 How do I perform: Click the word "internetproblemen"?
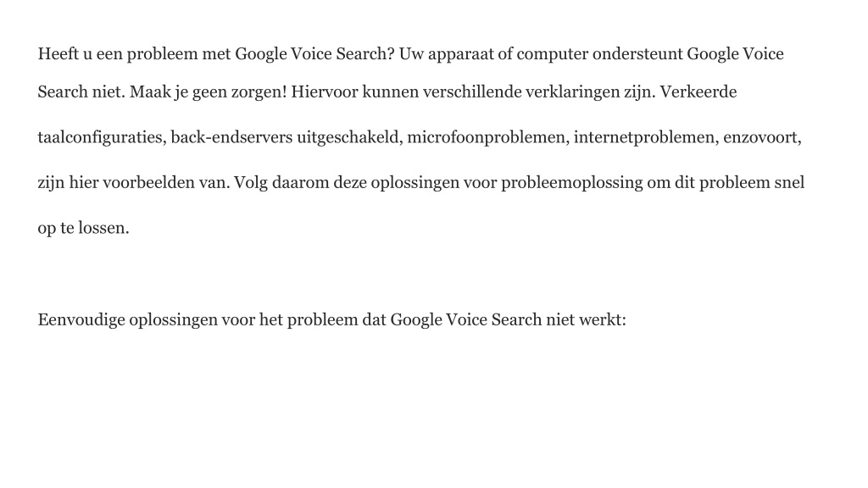coord(646,138)
